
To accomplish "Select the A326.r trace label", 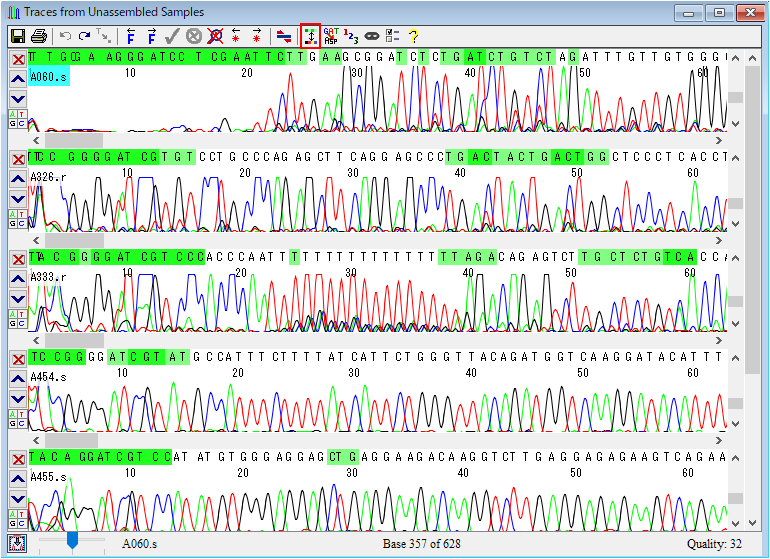I will 48,177.
